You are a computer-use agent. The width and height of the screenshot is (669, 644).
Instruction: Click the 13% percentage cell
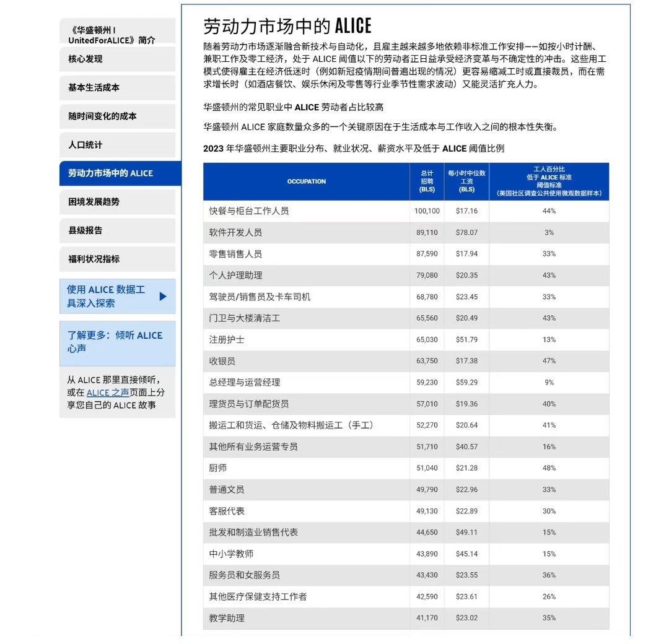pos(549,340)
